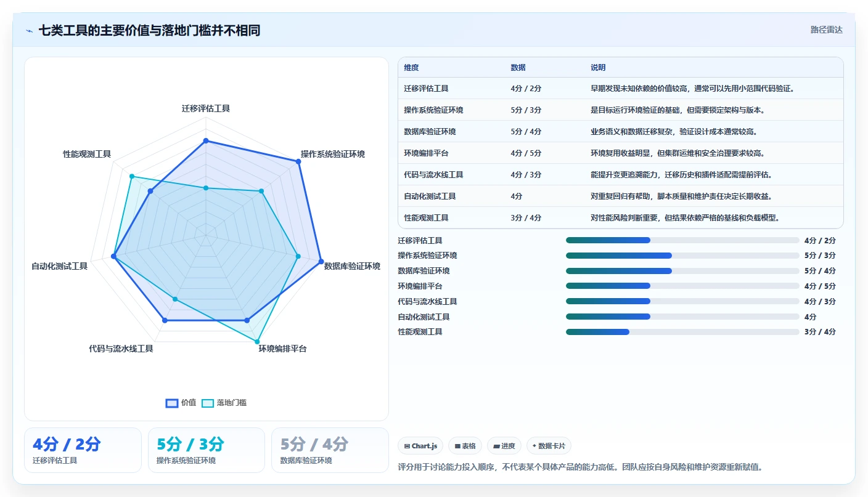Click the 操作系统验证环境 progress bar
The image size is (868, 497).
682,255
